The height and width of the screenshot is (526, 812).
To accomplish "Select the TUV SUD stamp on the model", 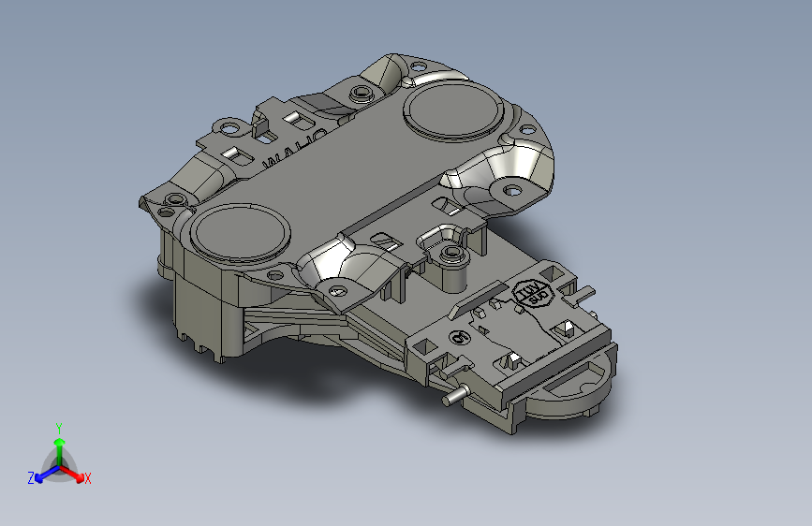I will pyautogui.click(x=533, y=294).
